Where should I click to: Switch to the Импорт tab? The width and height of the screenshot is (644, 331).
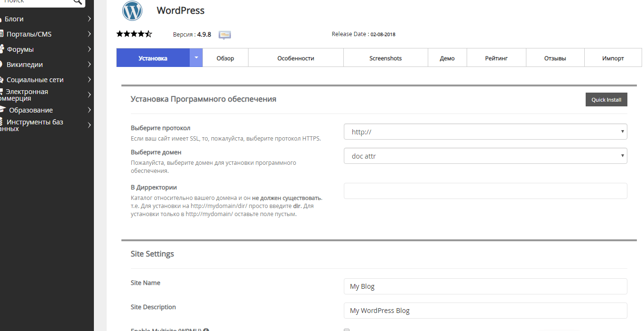pyautogui.click(x=613, y=58)
